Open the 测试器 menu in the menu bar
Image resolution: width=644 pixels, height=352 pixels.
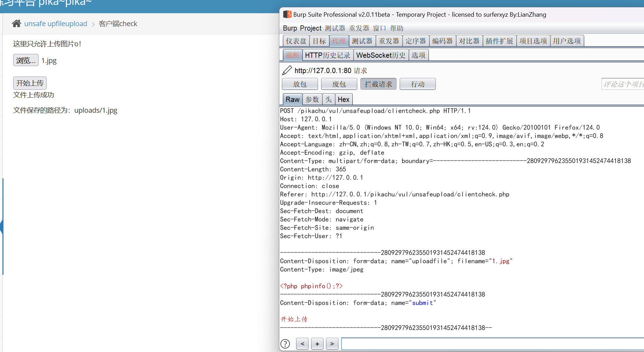coord(335,28)
